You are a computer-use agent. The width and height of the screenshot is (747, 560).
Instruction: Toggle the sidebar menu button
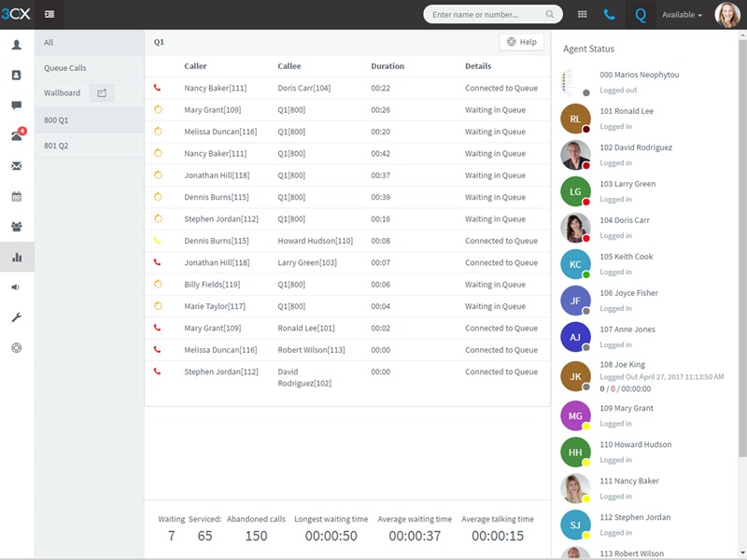49,14
